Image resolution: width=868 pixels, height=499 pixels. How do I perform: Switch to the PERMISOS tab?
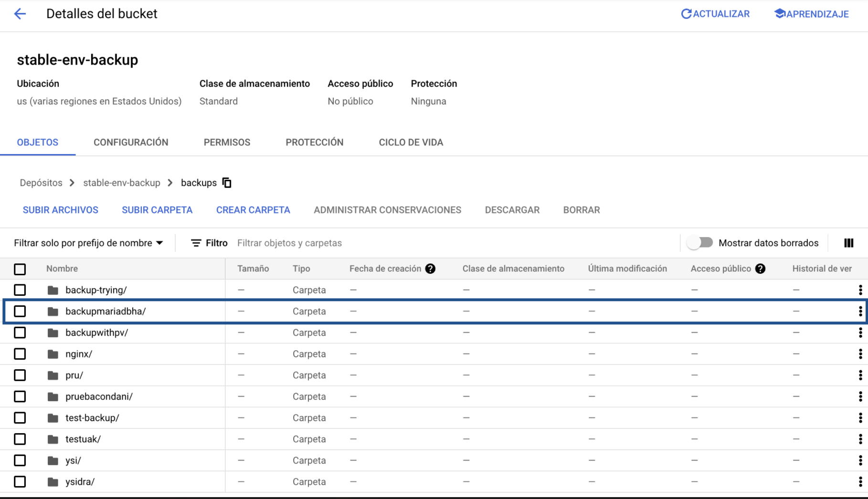[x=227, y=142]
